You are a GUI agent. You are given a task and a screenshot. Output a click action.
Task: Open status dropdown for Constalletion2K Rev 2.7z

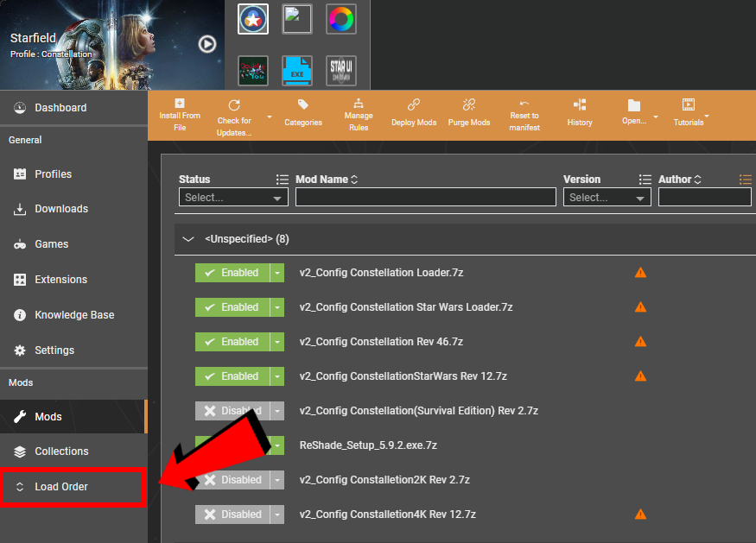tap(277, 480)
